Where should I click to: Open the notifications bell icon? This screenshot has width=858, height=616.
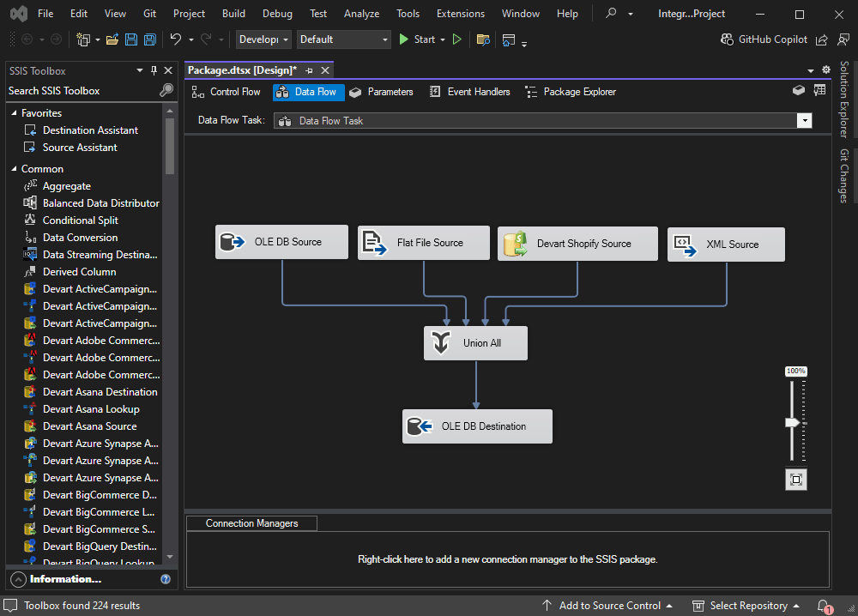click(824, 606)
